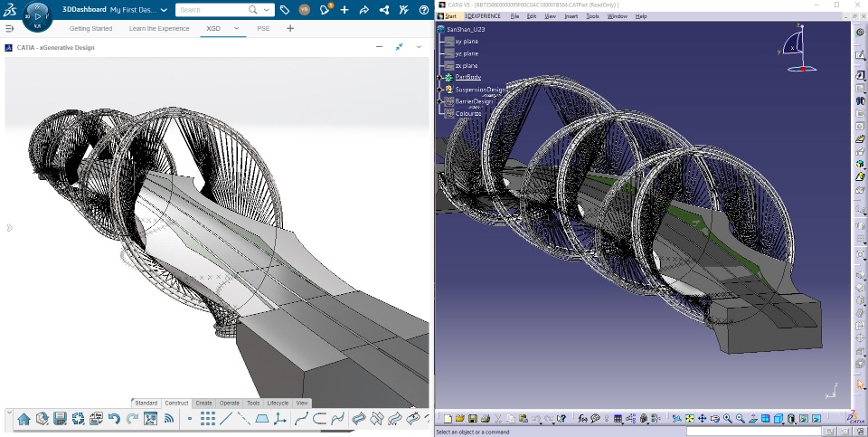
Task: Click Open folder icon in CATIA V5
Action: coord(460,419)
